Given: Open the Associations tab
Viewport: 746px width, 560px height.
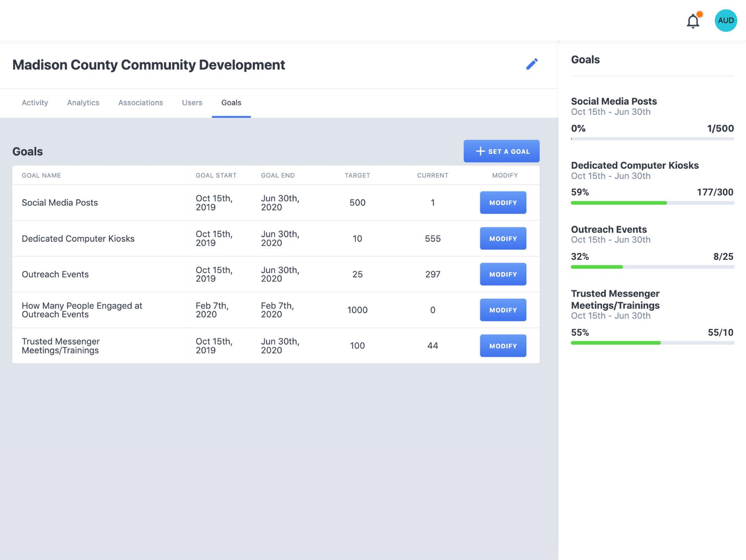Looking at the screenshot, I should (141, 103).
